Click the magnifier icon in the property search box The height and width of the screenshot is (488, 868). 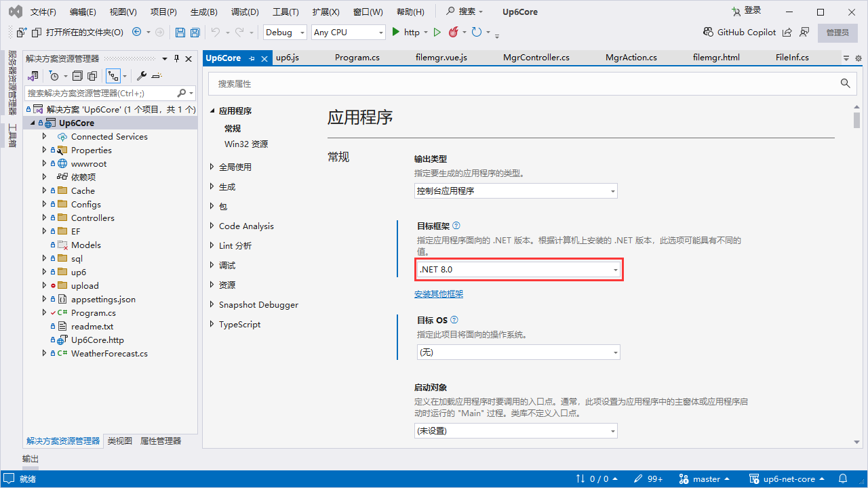tap(845, 83)
